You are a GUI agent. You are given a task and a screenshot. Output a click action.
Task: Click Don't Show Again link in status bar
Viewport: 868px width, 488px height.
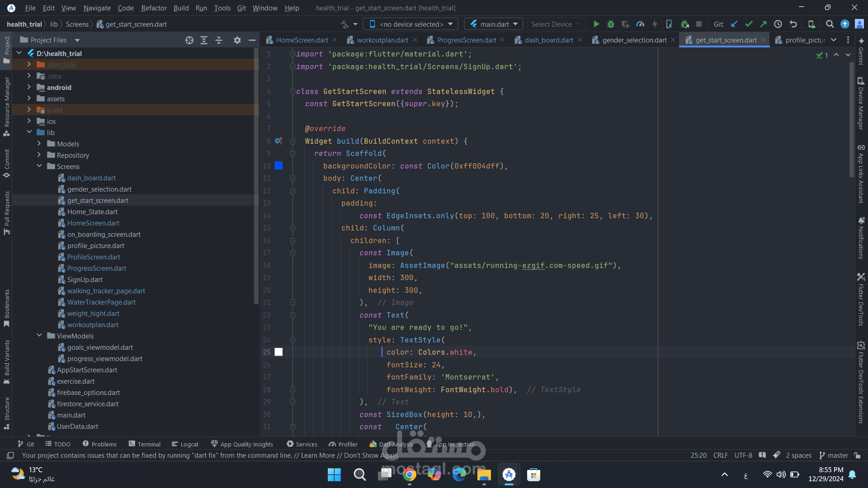(x=371, y=455)
